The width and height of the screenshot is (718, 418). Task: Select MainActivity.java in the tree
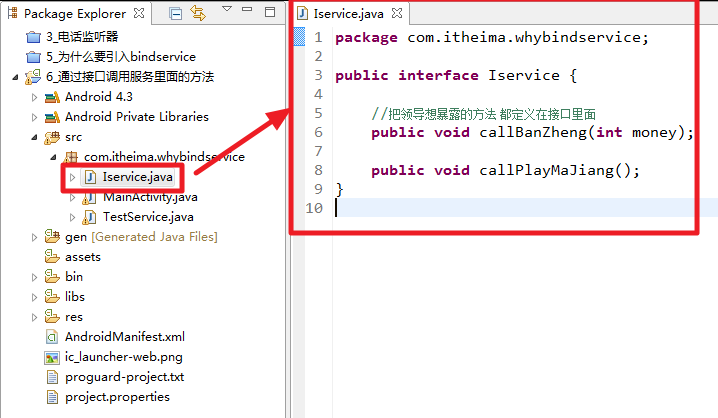tap(150, 197)
